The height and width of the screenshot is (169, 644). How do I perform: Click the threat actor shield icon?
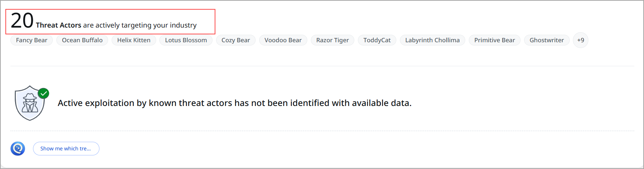coord(29,104)
